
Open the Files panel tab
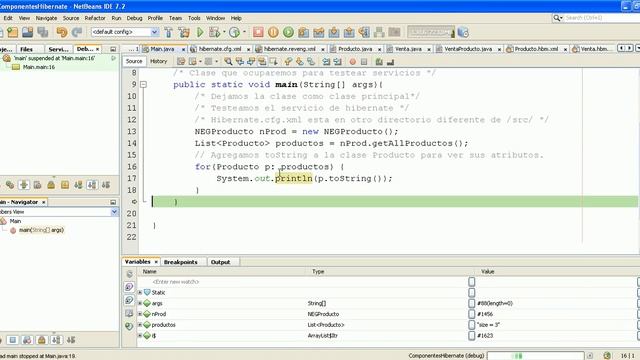pos(27,49)
